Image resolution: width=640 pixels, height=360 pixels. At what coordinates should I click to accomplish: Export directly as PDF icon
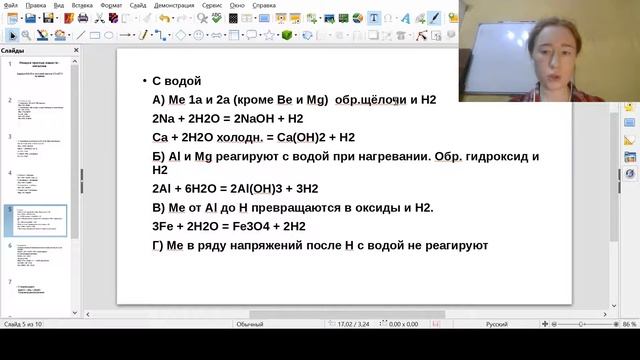(x=68, y=18)
